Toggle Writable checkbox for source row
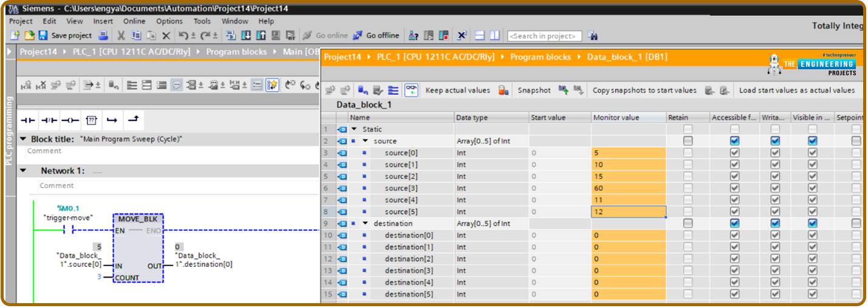This screenshot has width=868, height=308. (775, 141)
